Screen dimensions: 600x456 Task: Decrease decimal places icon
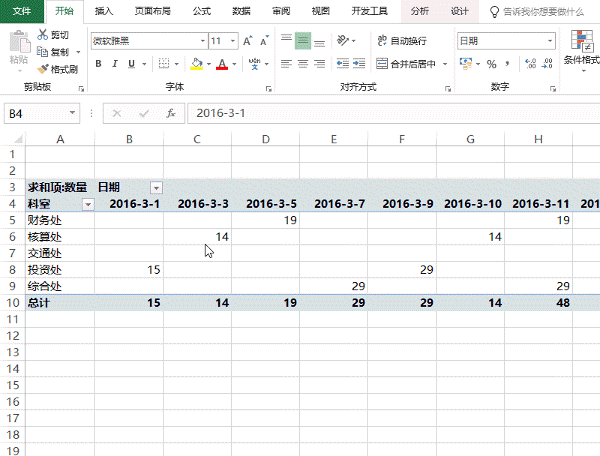click(x=547, y=64)
